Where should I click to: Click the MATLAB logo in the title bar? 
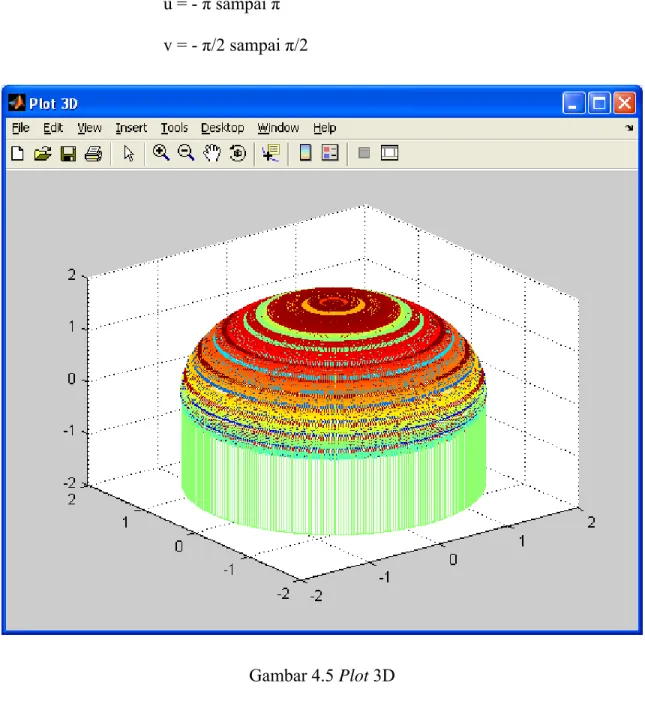(16, 103)
